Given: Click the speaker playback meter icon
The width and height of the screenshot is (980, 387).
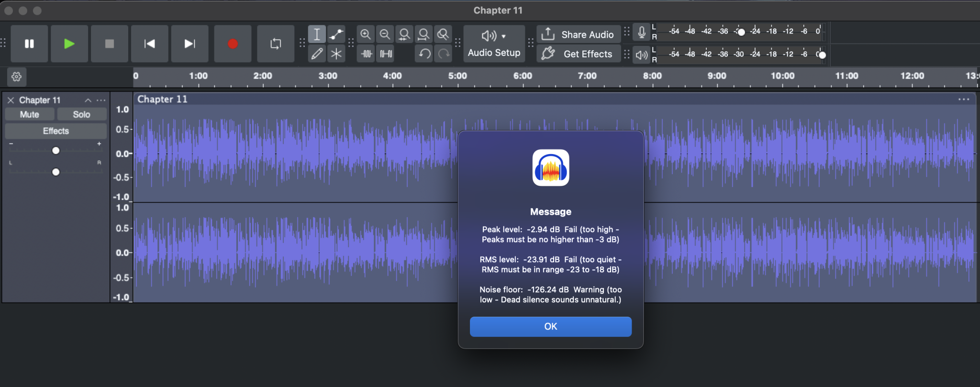Looking at the screenshot, I should click(x=642, y=55).
